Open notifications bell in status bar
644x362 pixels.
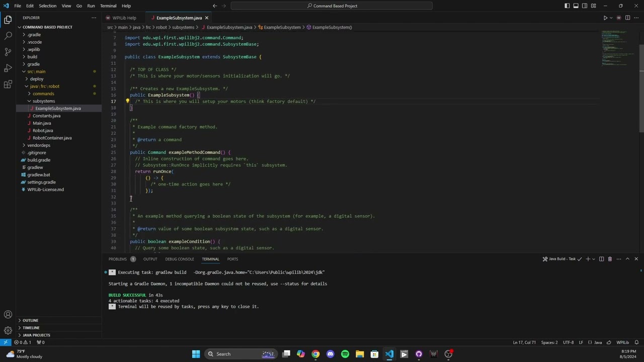(637, 342)
